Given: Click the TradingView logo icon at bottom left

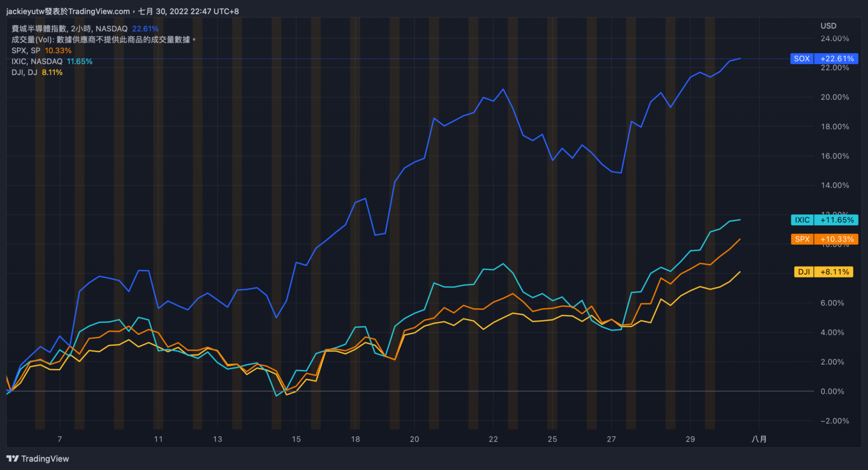Looking at the screenshot, I should pyautogui.click(x=12, y=459).
